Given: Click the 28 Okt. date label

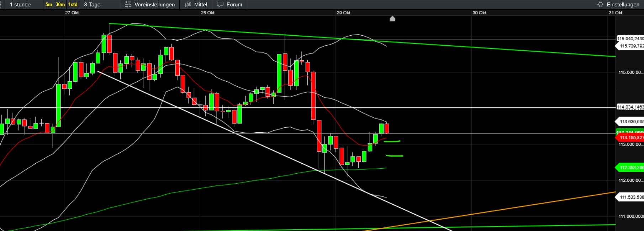Looking at the screenshot, I should point(208,13).
